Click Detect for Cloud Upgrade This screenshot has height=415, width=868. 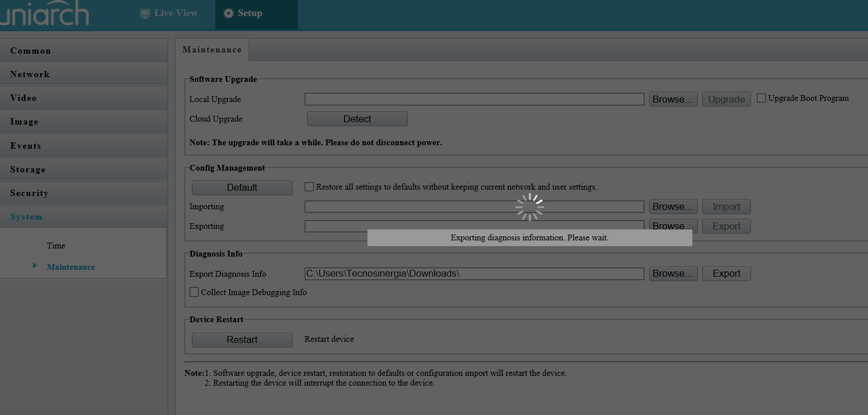(x=357, y=118)
